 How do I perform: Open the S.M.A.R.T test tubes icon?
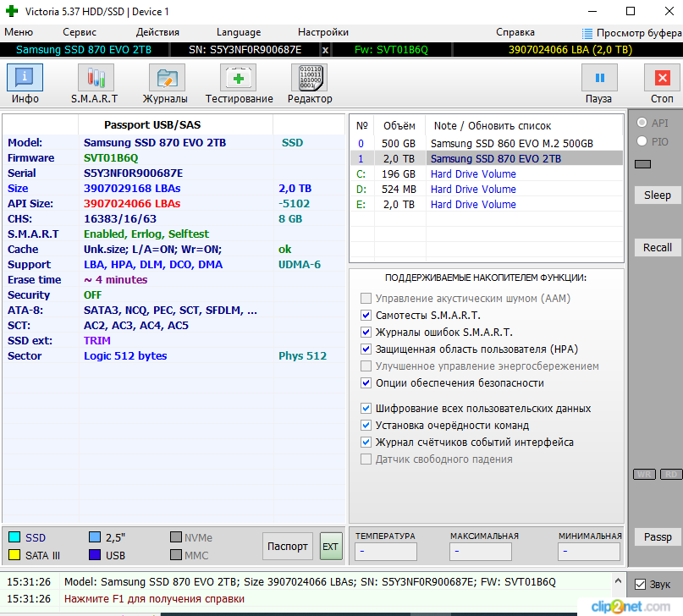[96, 78]
